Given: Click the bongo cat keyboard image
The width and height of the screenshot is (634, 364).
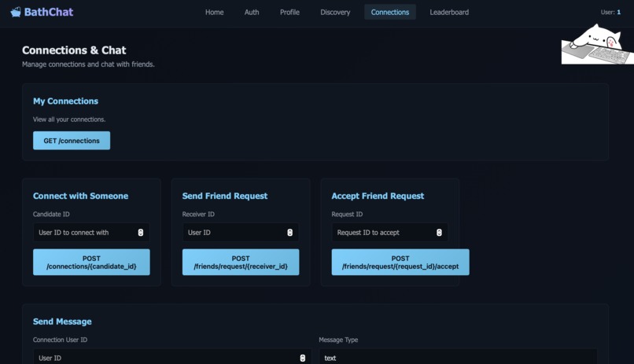Looking at the screenshot, I should click(x=598, y=44).
